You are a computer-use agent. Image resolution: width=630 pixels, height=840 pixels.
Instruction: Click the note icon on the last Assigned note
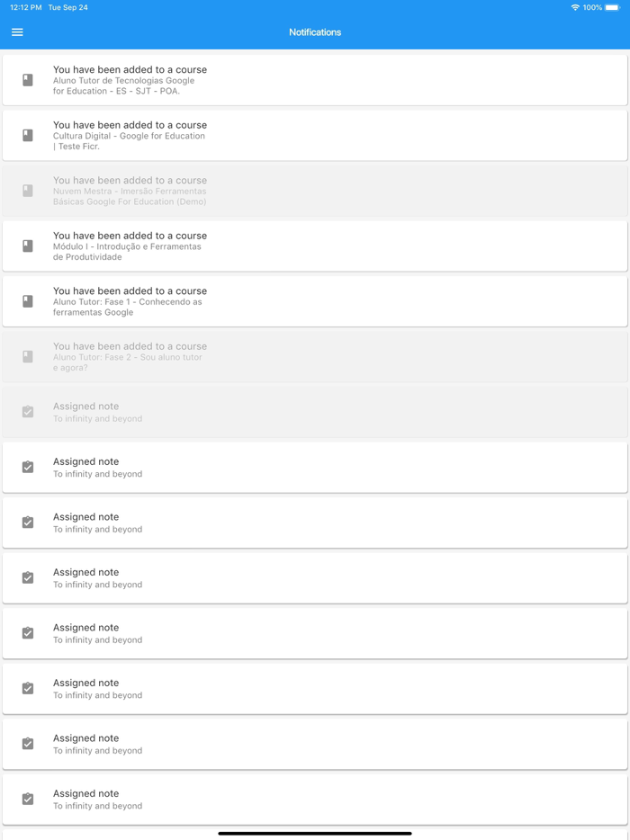[x=26, y=799]
